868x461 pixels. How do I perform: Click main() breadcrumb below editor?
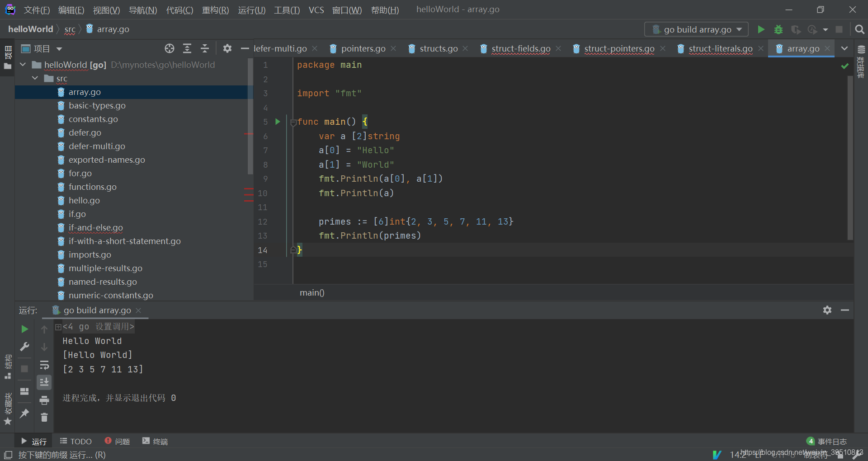(312, 292)
